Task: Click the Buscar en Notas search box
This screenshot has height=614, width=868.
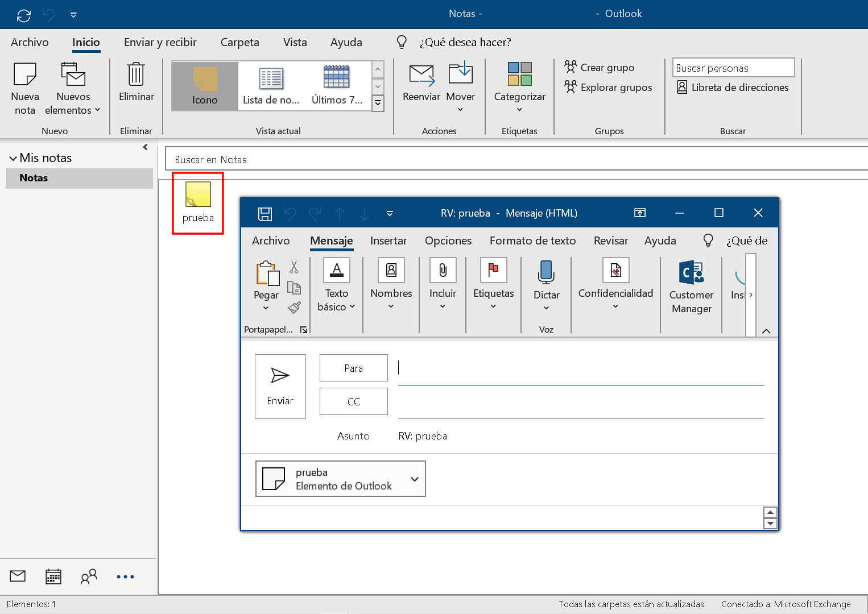Action: coord(516,160)
